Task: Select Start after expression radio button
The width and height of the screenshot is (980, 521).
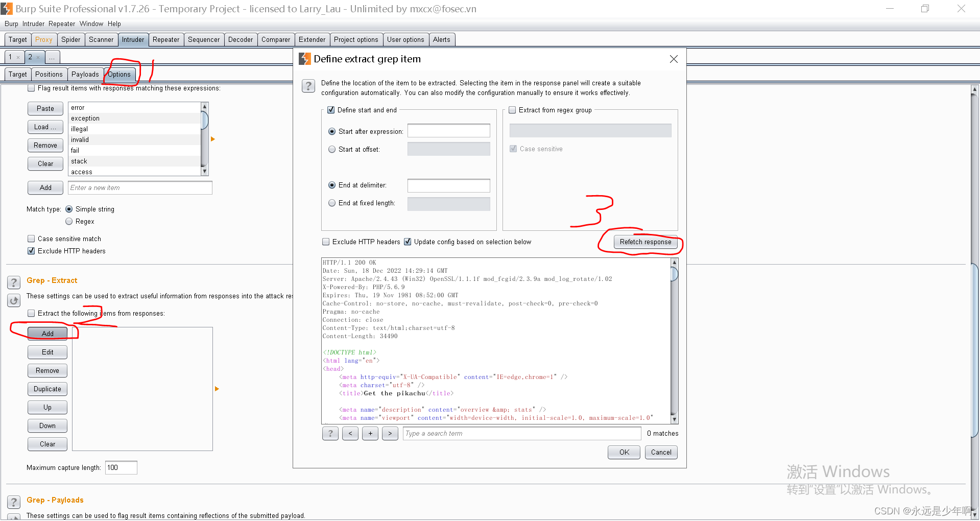Action: point(332,131)
